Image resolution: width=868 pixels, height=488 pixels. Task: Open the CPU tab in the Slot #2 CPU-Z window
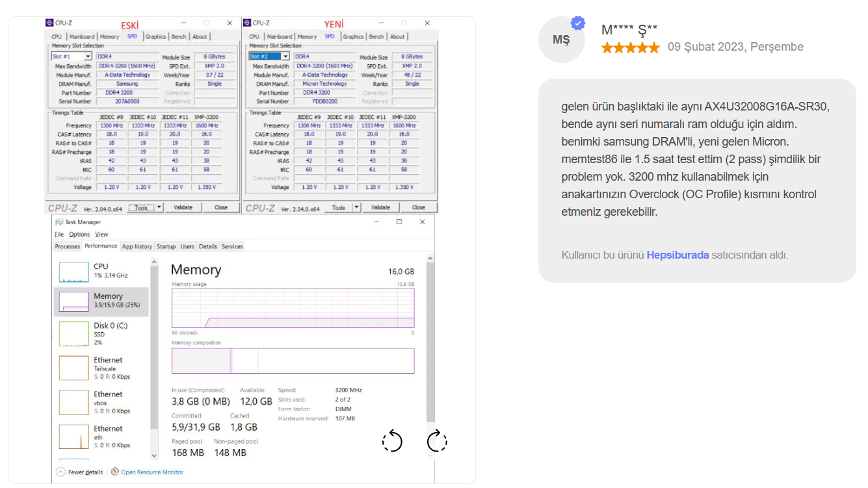[x=254, y=37]
